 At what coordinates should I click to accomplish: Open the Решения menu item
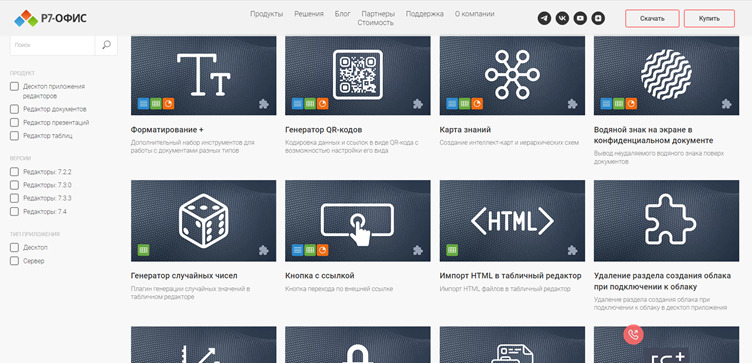(309, 14)
